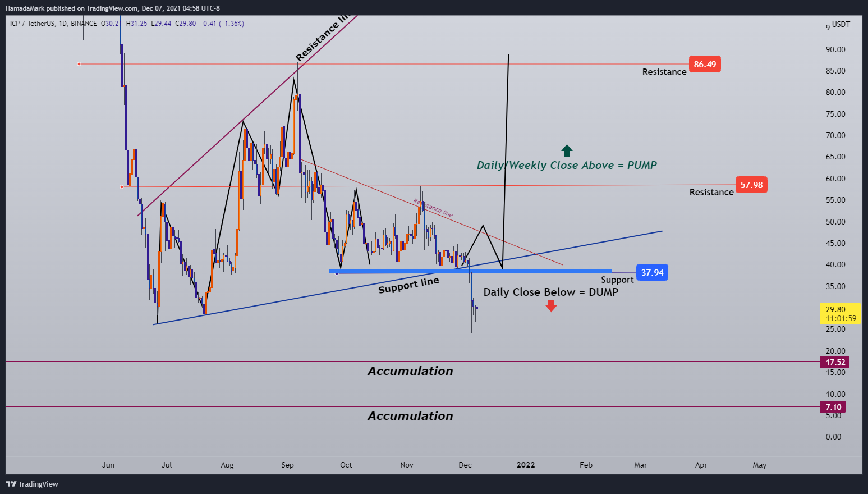Image resolution: width=868 pixels, height=494 pixels.
Task: Click the '2022' label on time axis
Action: point(526,465)
